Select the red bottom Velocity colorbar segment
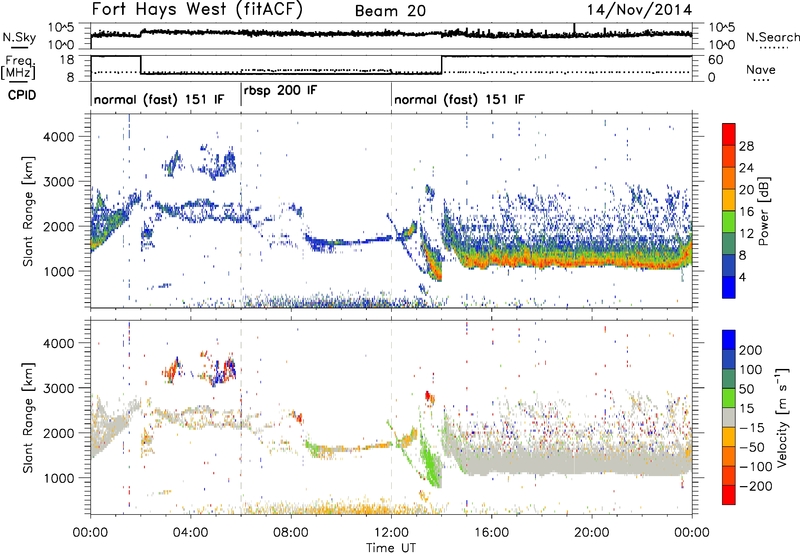 pos(729,495)
